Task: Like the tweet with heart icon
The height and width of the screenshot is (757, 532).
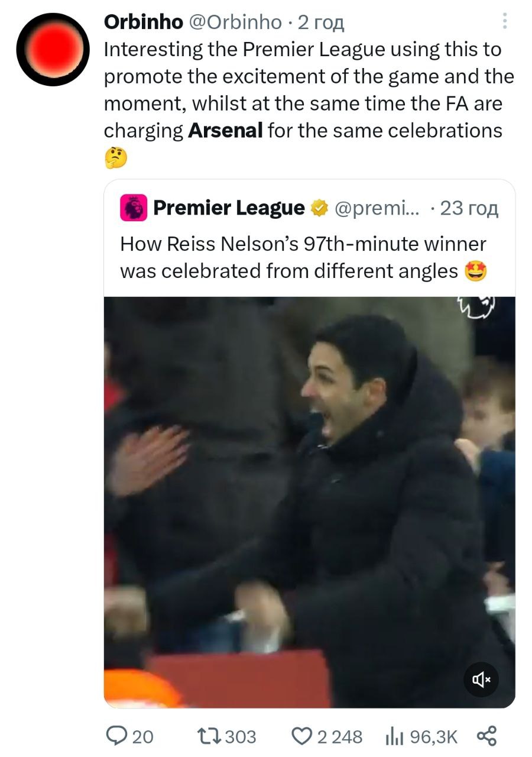Action: (x=303, y=736)
